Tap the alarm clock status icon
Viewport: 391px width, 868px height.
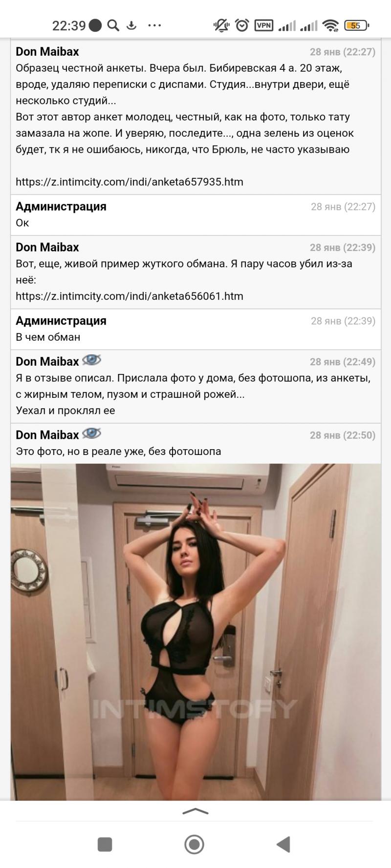coord(242,25)
